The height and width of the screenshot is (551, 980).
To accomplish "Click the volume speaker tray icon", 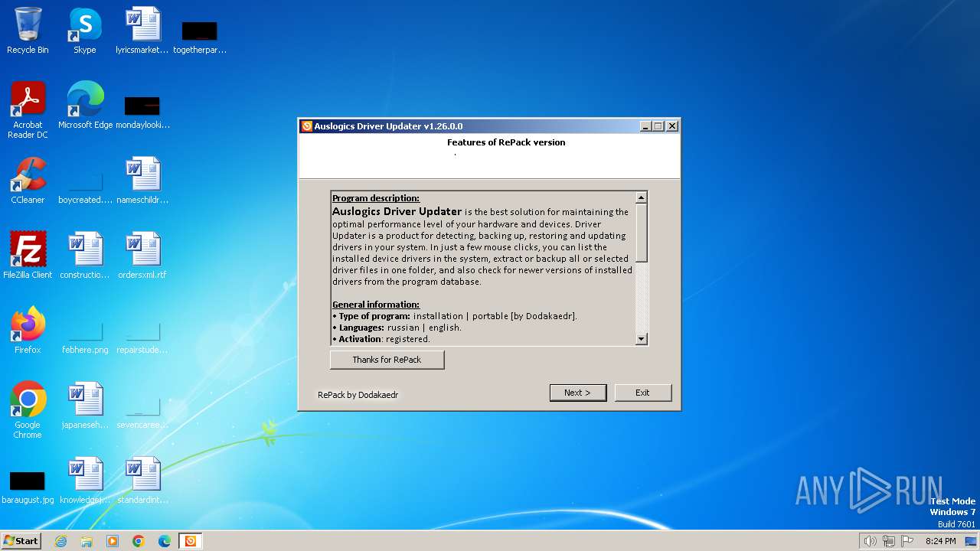I will pos(870,541).
